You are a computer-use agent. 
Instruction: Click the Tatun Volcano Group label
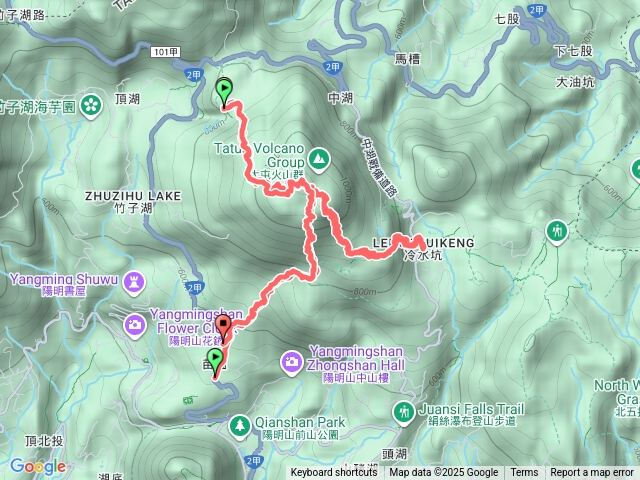coord(260,155)
